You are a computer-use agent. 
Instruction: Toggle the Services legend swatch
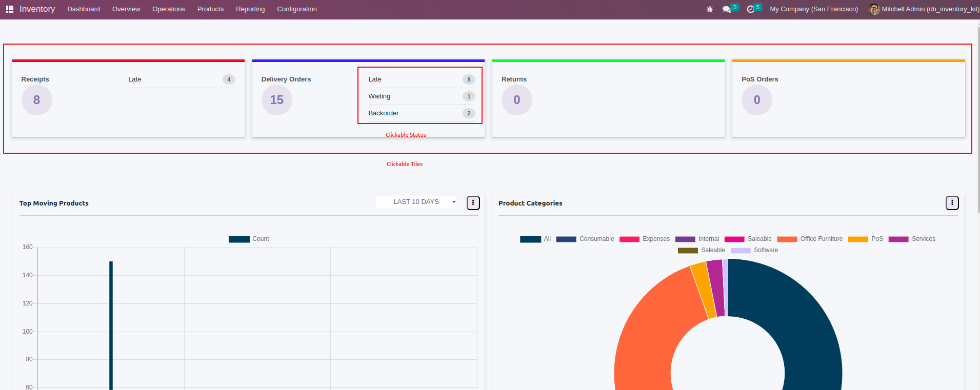pos(898,239)
